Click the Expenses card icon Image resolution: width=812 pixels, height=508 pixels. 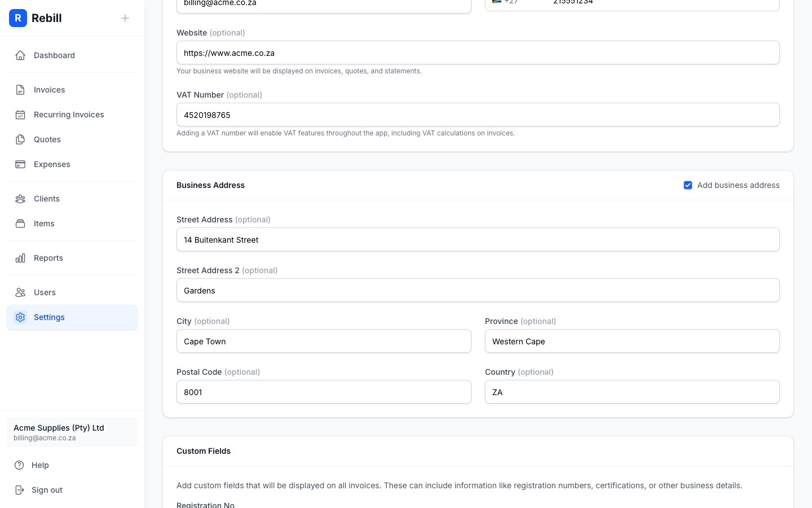point(20,164)
